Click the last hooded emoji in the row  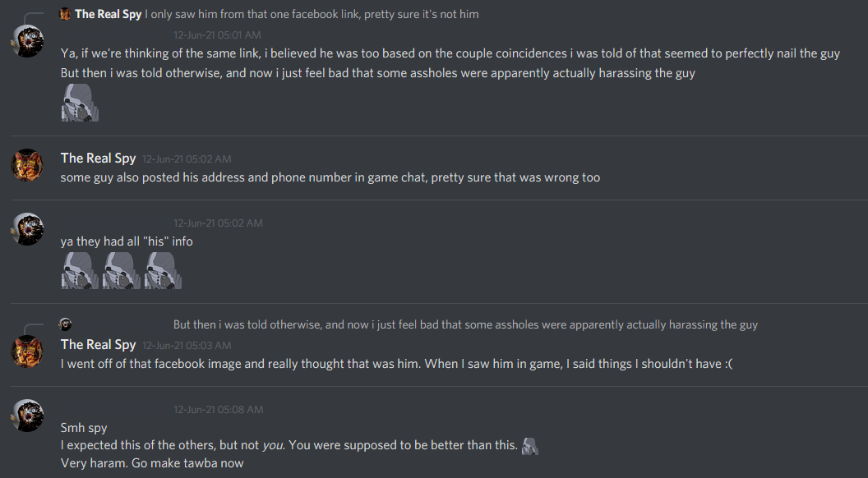[x=162, y=270]
